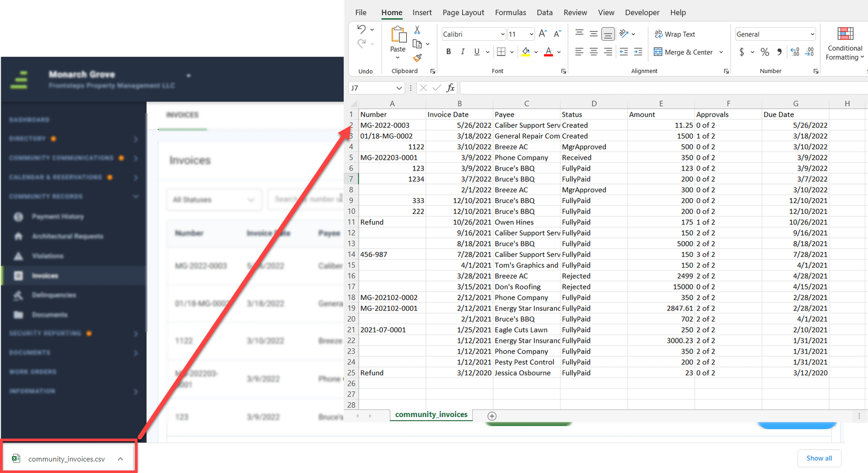This screenshot has width=868, height=473.
Task: Open the Merge & Center dropdown arrow
Action: (721, 52)
